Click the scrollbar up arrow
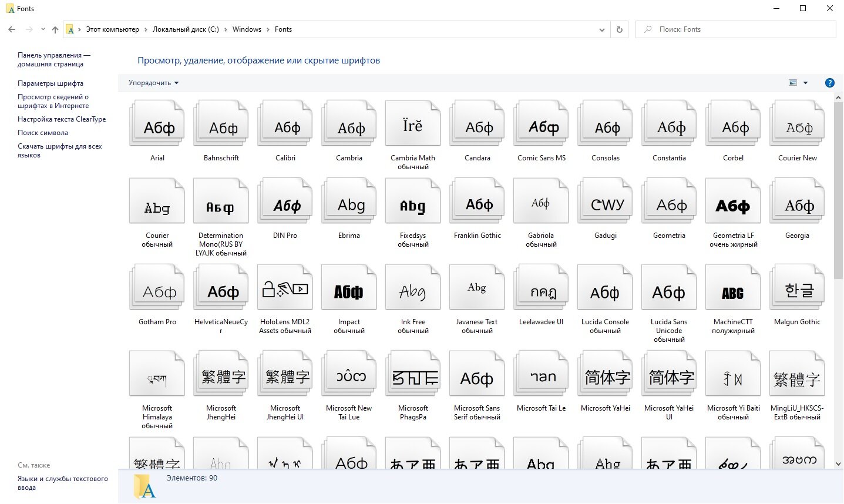844x504 pixels. click(x=838, y=98)
